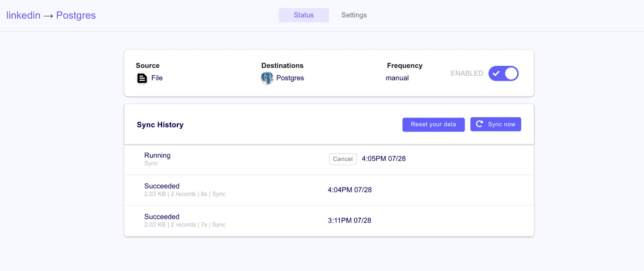644x271 pixels.
Task: Click the ENABLED label text
Action: [467, 73]
